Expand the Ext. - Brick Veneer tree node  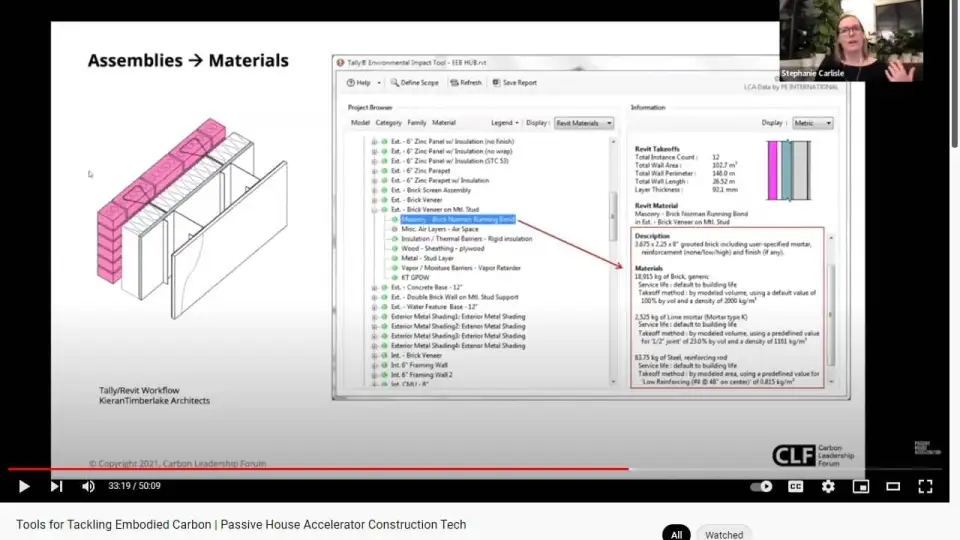coord(374,200)
